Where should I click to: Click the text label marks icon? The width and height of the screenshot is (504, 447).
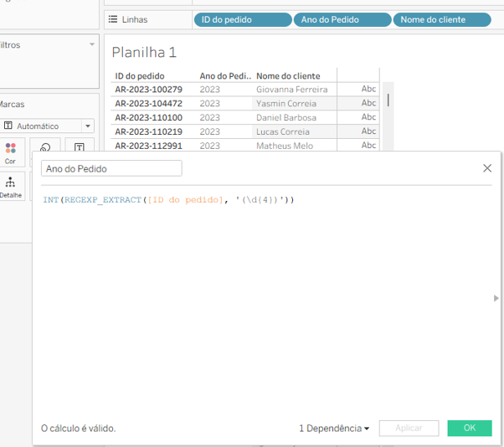tap(79, 147)
